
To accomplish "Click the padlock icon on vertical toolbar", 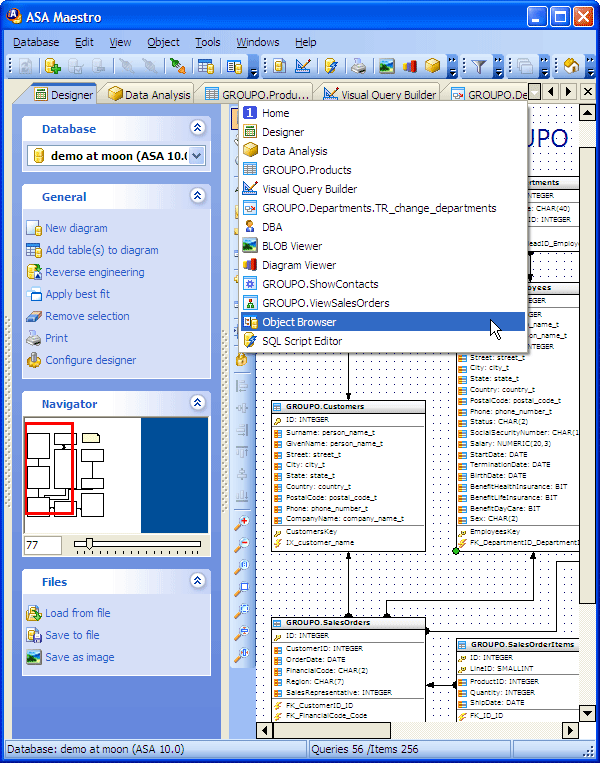I will coord(241,359).
